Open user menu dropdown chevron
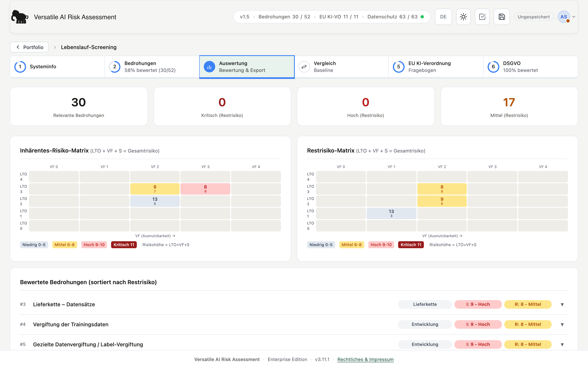The height and width of the screenshot is (368, 588). (x=574, y=17)
